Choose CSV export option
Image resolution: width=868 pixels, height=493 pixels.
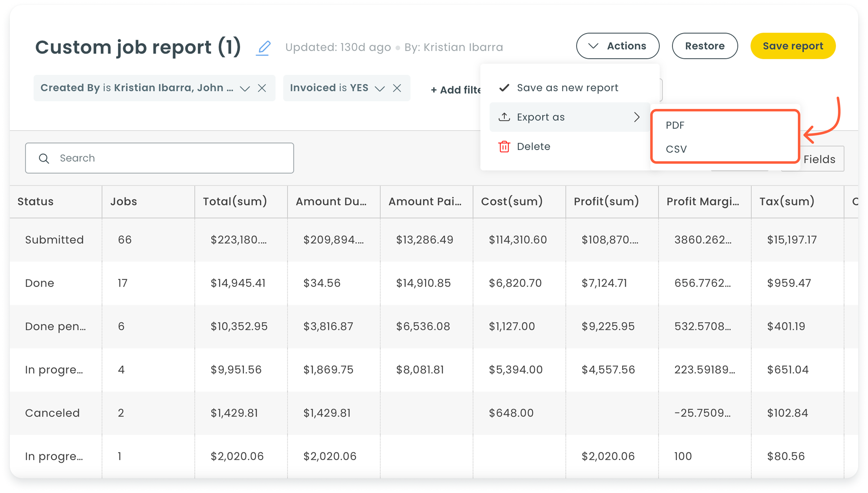[x=676, y=149]
